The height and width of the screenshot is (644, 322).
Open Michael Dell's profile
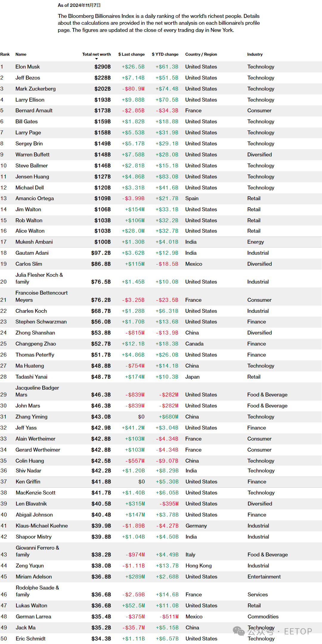[x=30, y=188]
